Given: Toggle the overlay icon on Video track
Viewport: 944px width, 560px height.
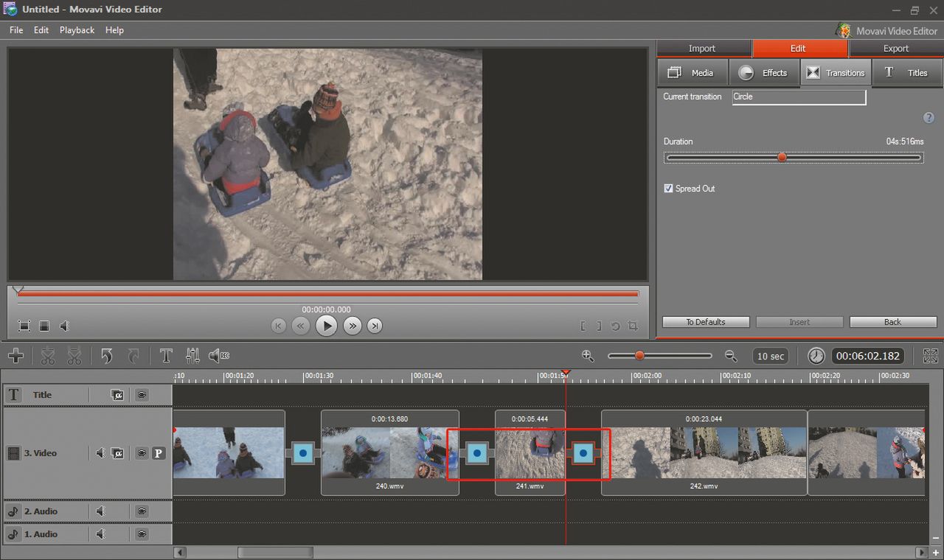Looking at the screenshot, I should [x=117, y=453].
